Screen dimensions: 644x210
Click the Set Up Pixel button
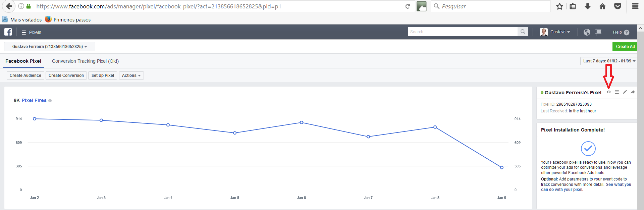pyautogui.click(x=103, y=75)
